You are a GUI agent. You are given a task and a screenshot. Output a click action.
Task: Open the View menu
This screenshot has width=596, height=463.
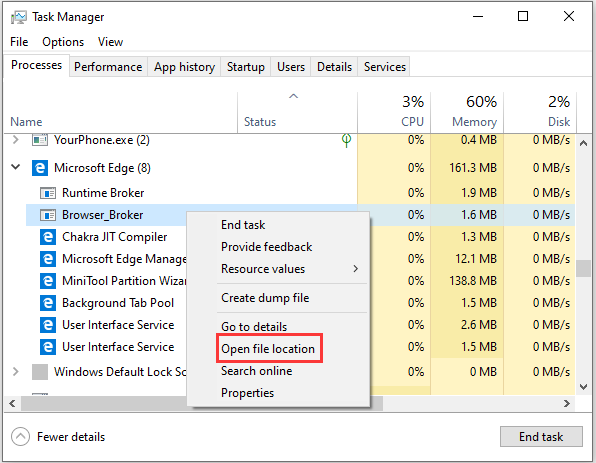pos(110,42)
